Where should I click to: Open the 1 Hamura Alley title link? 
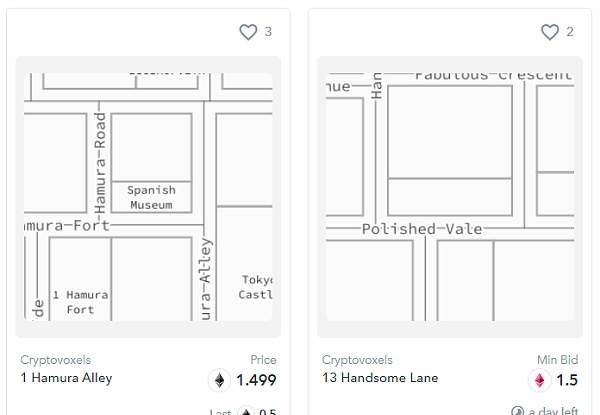[67, 378]
